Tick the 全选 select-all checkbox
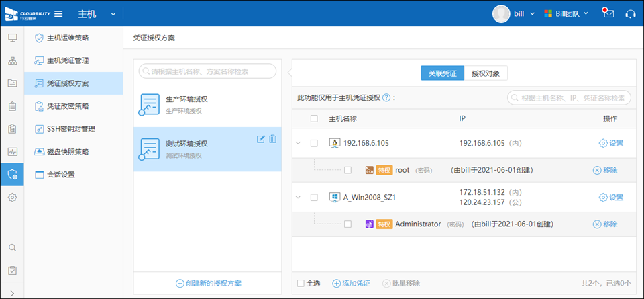The height and width of the screenshot is (299, 644). (301, 283)
